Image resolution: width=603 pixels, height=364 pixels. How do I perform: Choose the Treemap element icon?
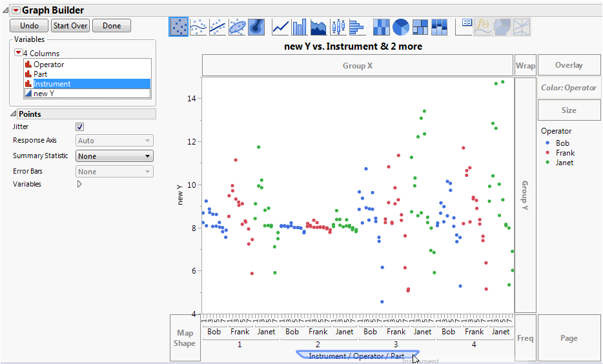[x=420, y=26]
